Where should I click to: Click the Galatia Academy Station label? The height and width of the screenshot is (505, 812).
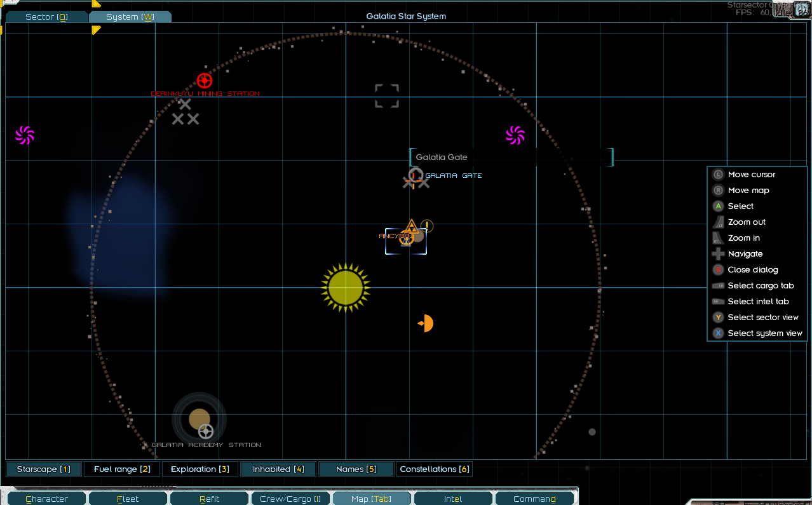[x=206, y=445]
